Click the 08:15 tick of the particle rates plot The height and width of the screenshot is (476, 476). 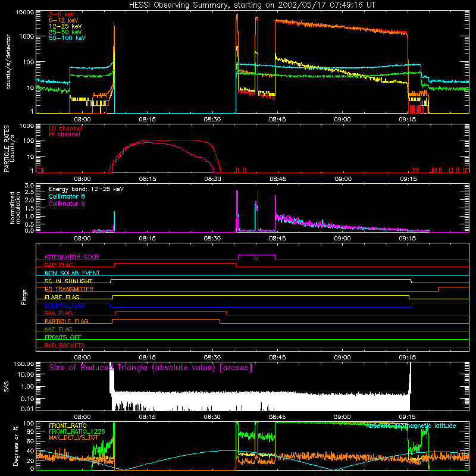[x=148, y=179]
